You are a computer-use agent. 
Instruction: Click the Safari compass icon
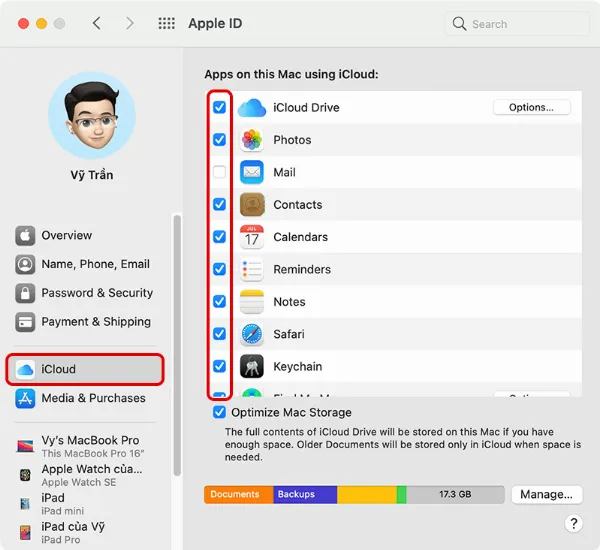click(252, 334)
